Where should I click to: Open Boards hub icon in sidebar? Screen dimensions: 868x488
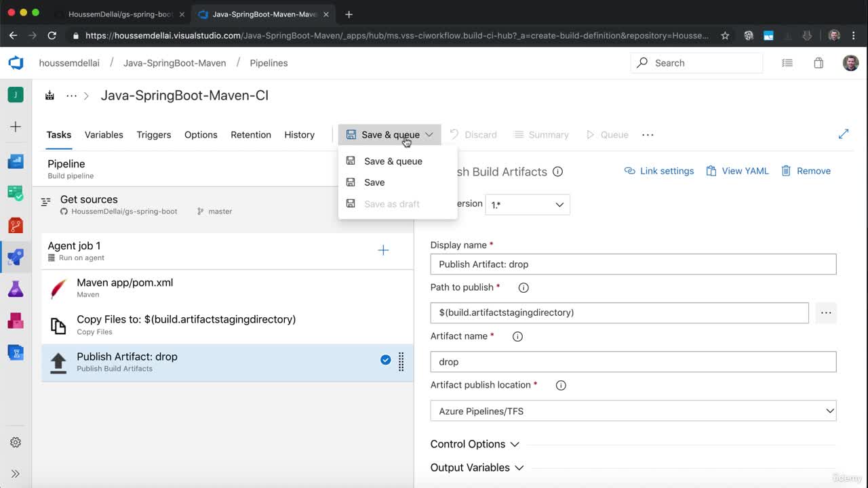16,193
